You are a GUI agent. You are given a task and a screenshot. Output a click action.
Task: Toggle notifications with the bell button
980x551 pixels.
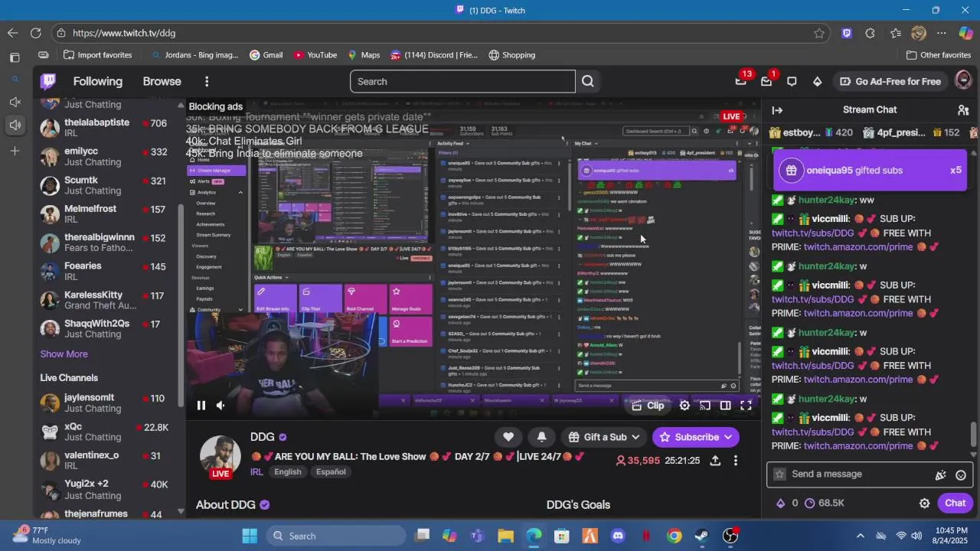point(541,437)
